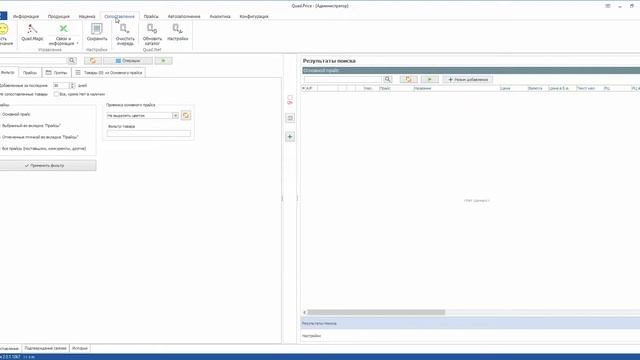The image size is (640, 360).
Task: Click the Цена column header
Action: point(513,88)
